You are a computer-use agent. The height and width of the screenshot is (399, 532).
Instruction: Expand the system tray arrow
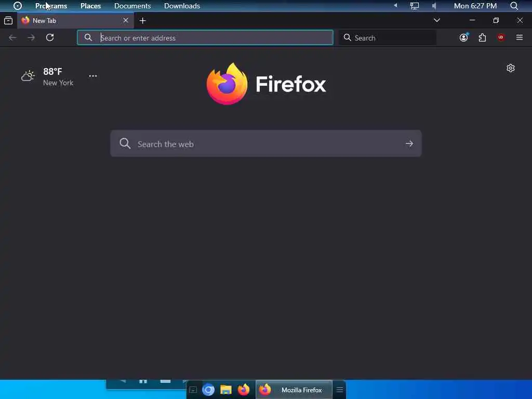395,5
